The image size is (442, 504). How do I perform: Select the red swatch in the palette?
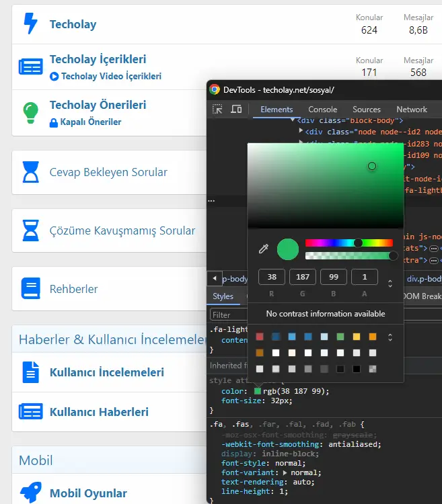[260, 337]
